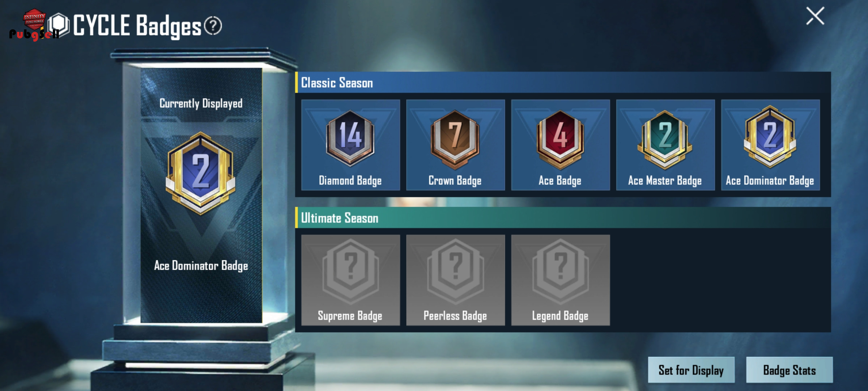This screenshot has width=868, height=391.
Task: Click the Infinity PubgSell logo
Action: coord(34,25)
